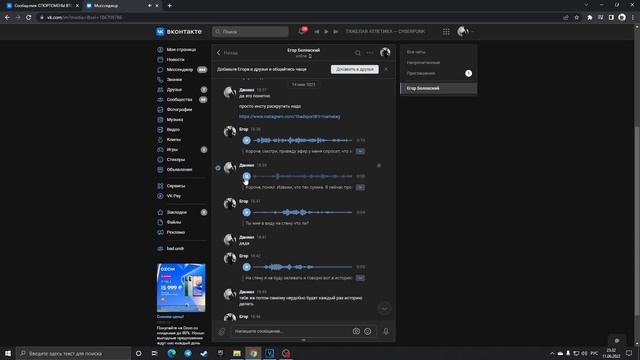The width and height of the screenshot is (640, 360).
Task: Open Моя страница in the left menu
Action: click(x=182, y=49)
